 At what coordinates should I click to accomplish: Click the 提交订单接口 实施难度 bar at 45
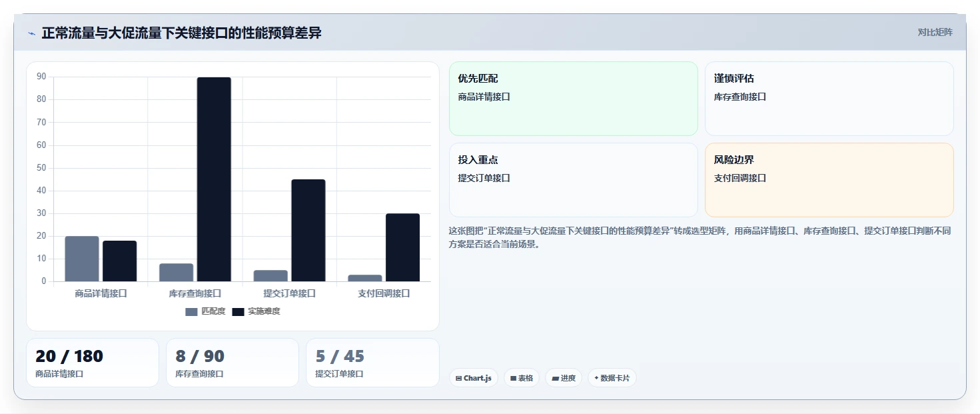point(308,230)
